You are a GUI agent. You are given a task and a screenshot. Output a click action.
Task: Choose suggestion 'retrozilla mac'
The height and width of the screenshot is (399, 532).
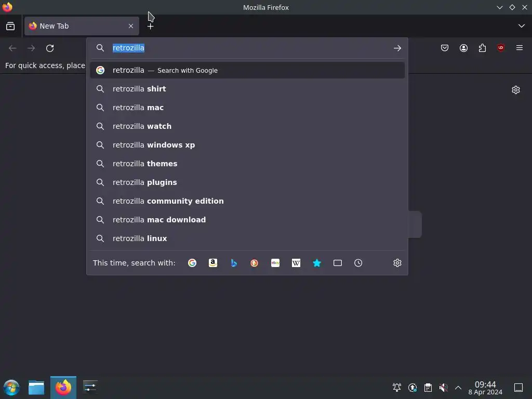pyautogui.click(x=247, y=108)
